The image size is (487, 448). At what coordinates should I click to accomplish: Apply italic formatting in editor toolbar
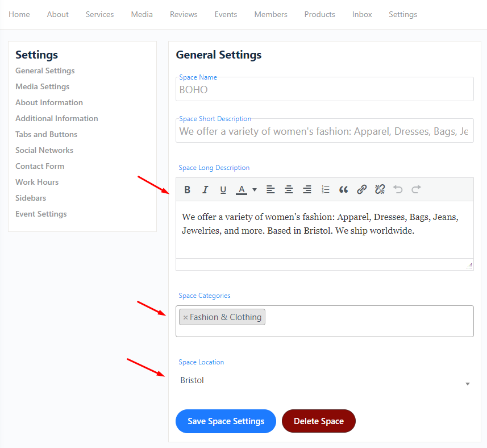pyautogui.click(x=205, y=189)
